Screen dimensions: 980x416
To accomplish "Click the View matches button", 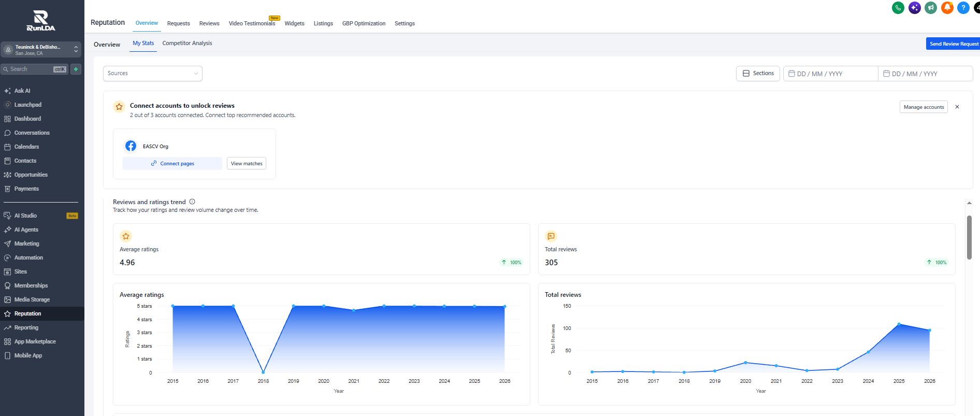I will (247, 163).
